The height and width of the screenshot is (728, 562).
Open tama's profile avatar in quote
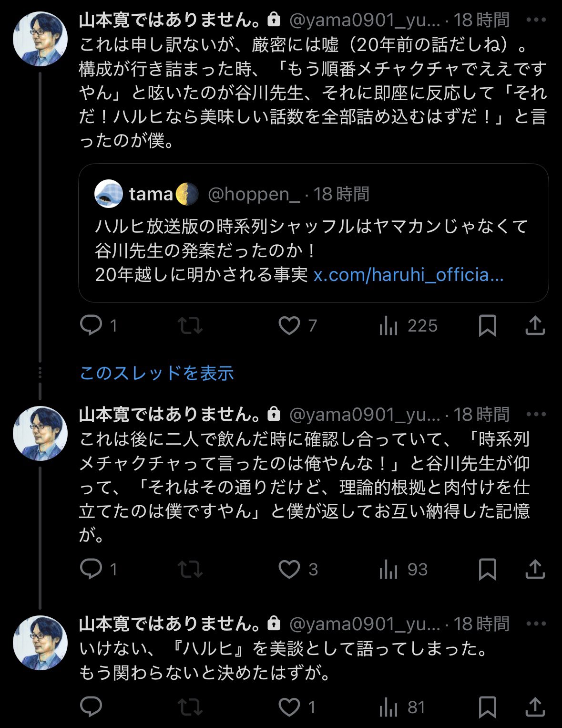109,194
